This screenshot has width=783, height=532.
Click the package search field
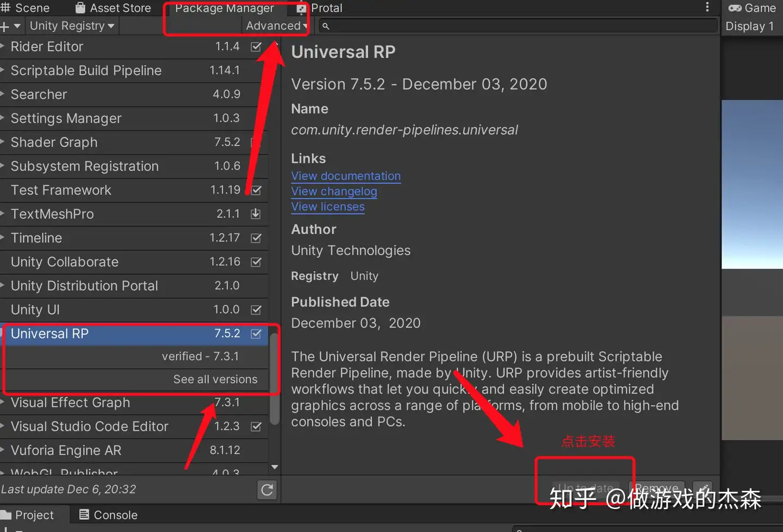click(x=518, y=26)
